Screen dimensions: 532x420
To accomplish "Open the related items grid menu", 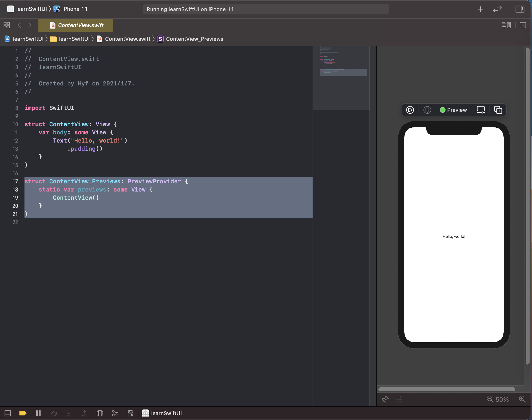I will coord(7,25).
